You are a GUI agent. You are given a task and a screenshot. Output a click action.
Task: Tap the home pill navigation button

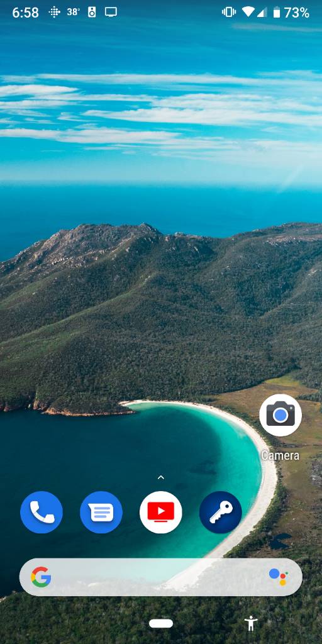click(x=161, y=623)
